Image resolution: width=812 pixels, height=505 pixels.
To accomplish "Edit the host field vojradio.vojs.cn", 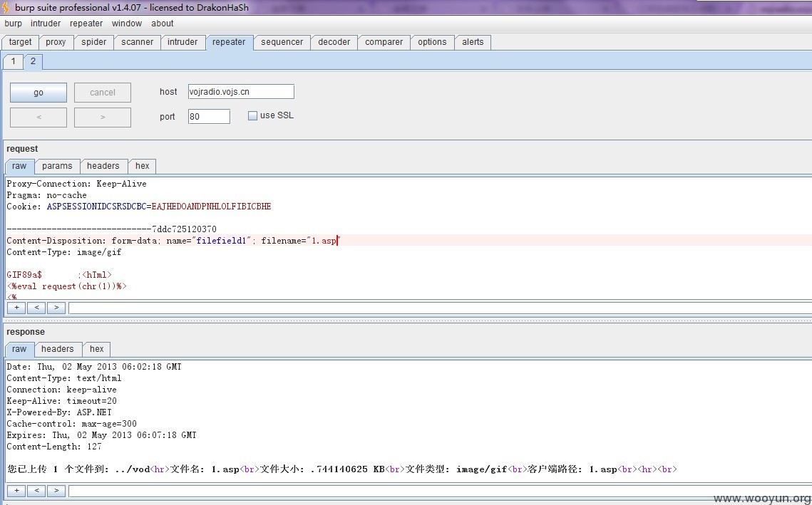I will 241,92.
